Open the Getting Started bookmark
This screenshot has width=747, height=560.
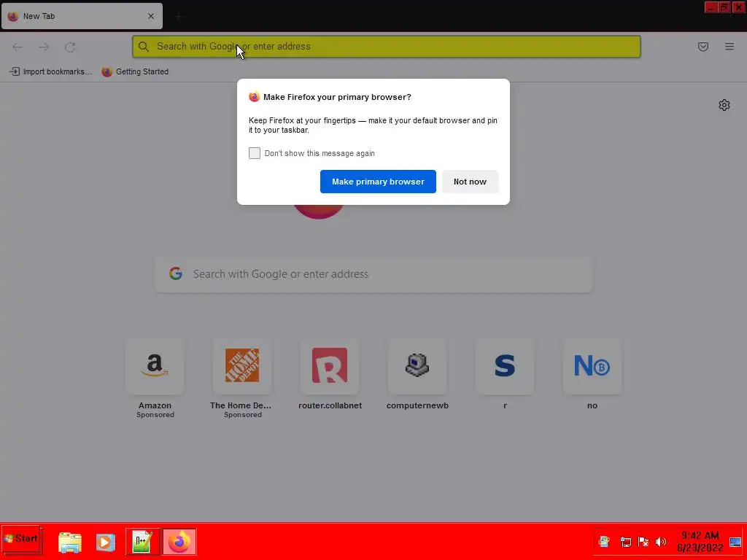pos(135,72)
